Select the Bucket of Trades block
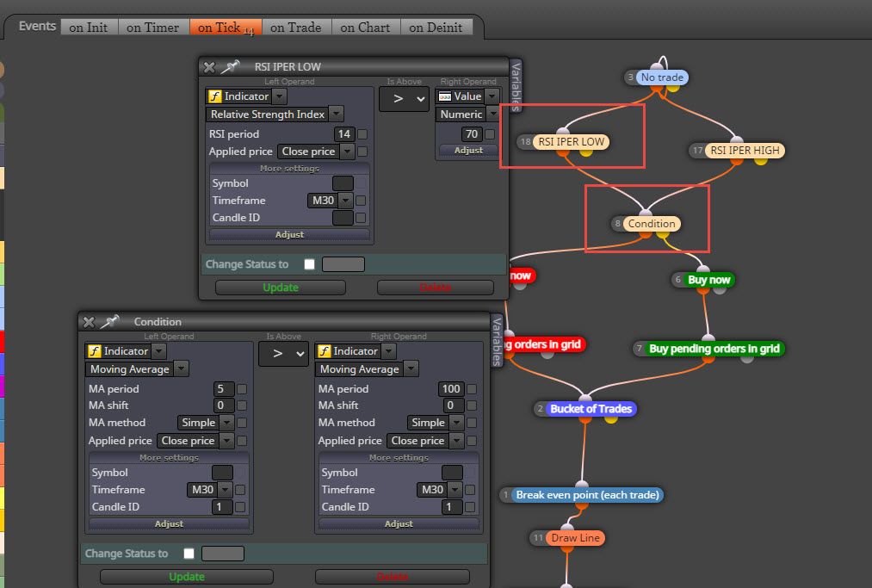The height and width of the screenshot is (588, 872). point(591,409)
